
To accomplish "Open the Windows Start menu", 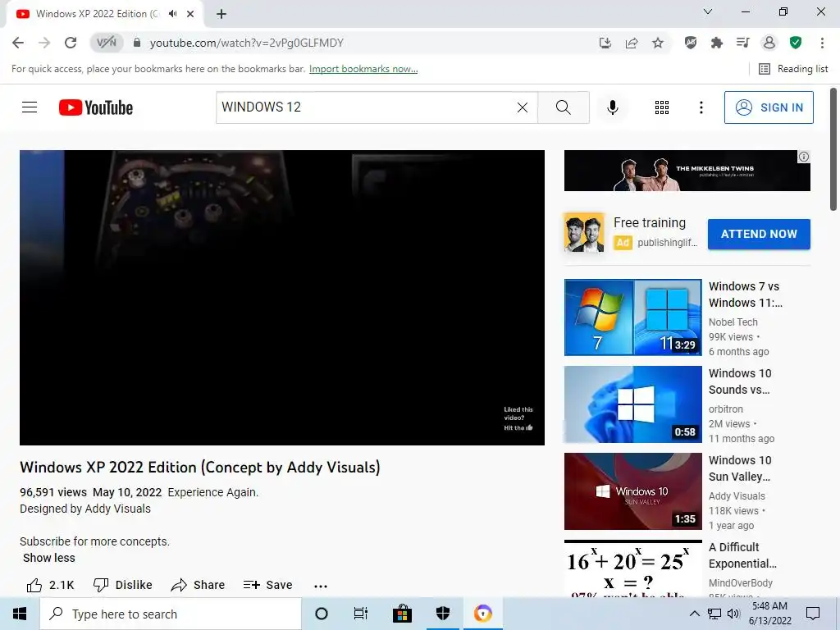I will click(20, 614).
